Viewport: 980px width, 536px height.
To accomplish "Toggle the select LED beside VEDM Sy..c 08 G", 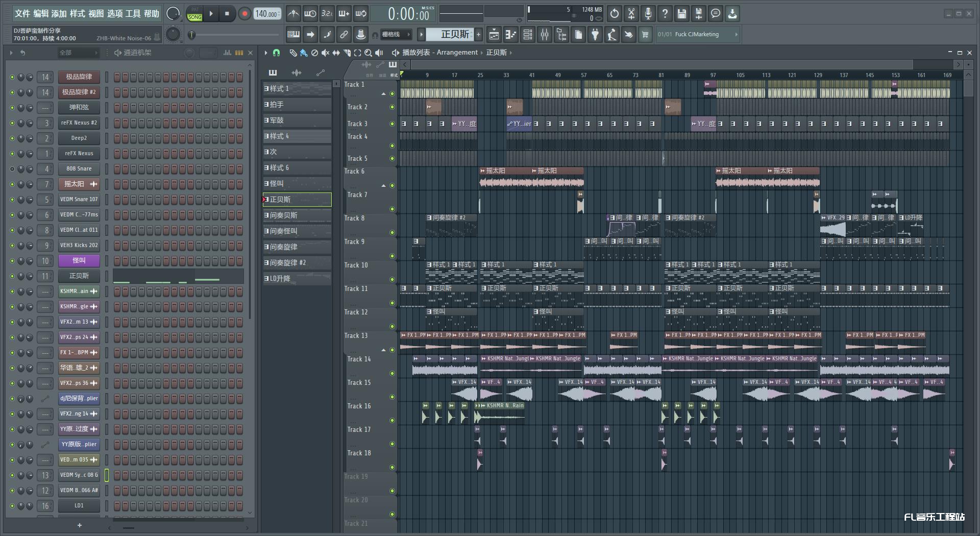I will coord(107,475).
